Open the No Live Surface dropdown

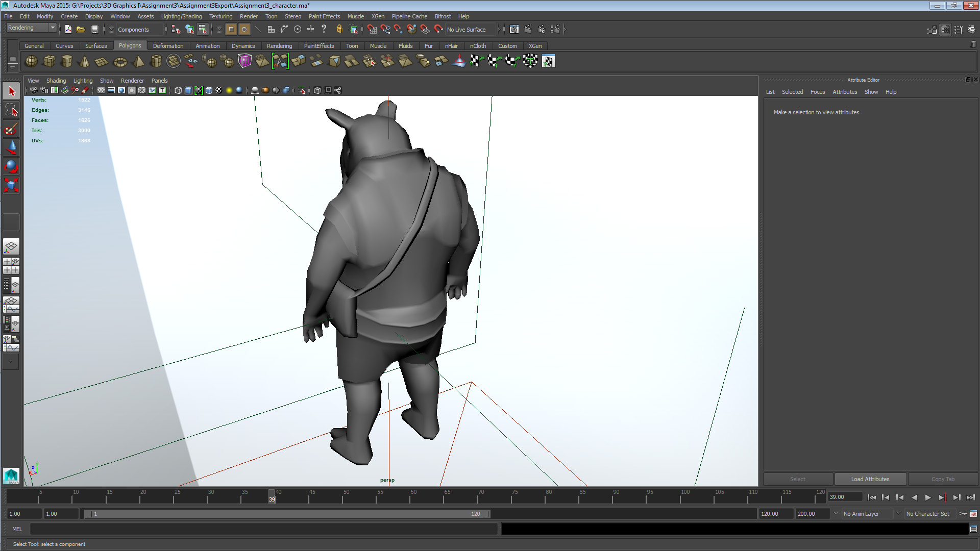pyautogui.click(x=468, y=29)
